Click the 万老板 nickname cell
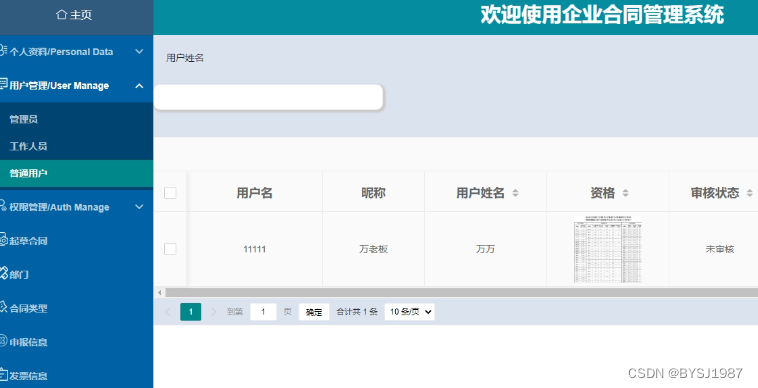Screen dimensions: 758x388 click(x=373, y=249)
